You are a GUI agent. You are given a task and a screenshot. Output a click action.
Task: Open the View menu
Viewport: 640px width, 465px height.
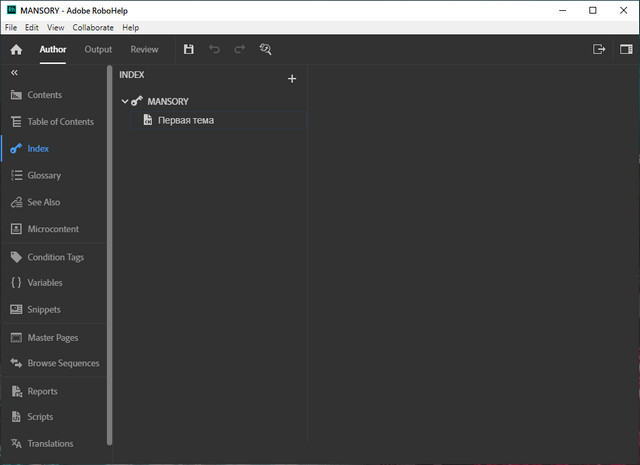tap(56, 27)
